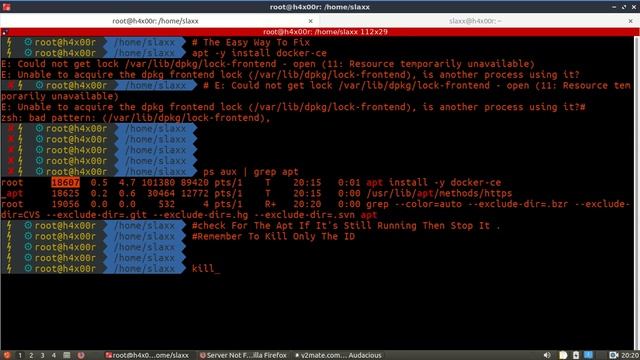Open the 'root@h4x0...ome/slaxx' taskbar window button
Viewport: 640px width, 360px height.
coord(148,355)
